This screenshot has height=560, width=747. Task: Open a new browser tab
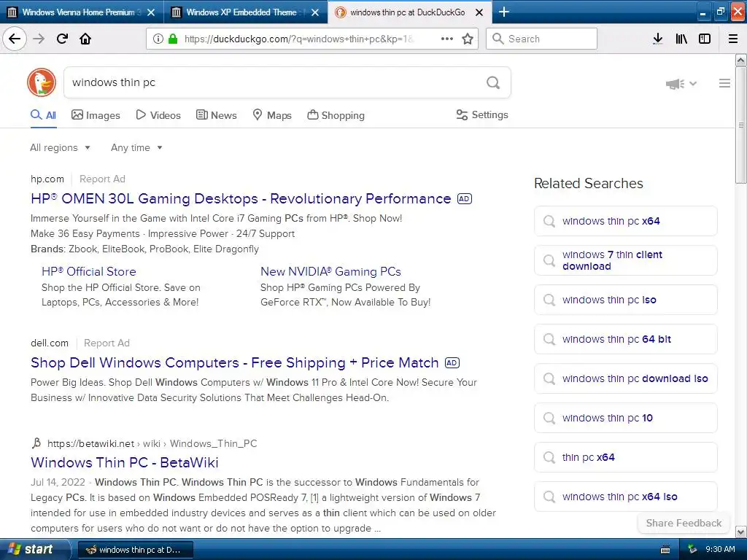[503, 12]
